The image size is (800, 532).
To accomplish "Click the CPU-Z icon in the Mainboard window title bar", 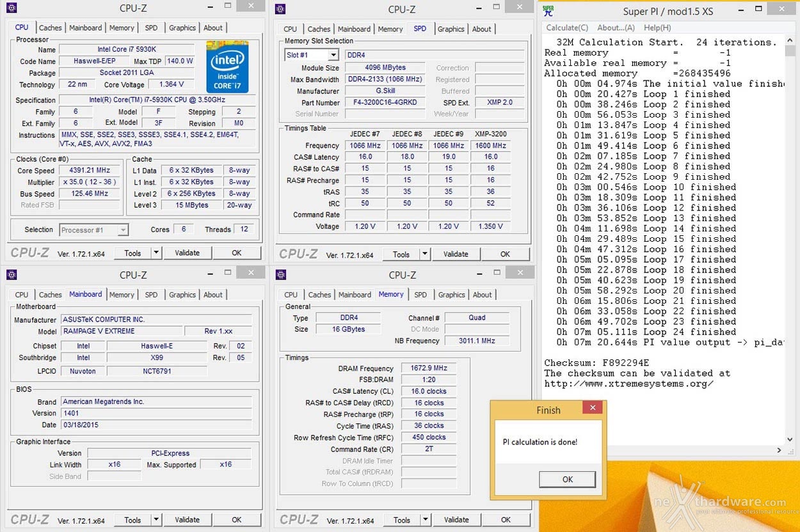I will (10, 275).
